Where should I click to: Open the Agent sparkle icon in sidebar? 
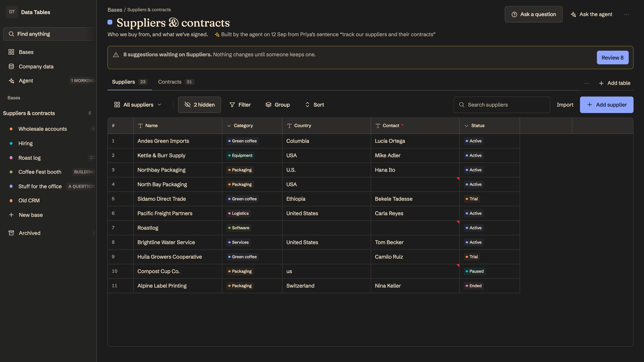tap(11, 81)
